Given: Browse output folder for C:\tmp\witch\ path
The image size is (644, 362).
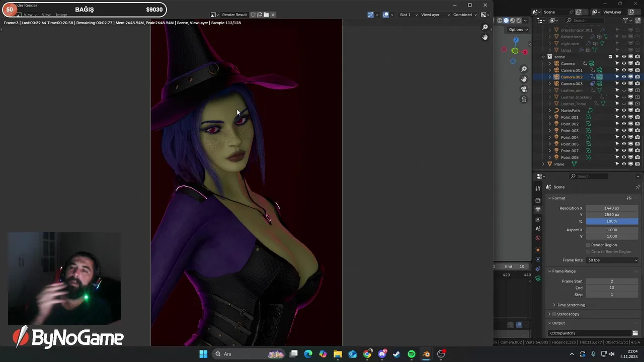Looking at the screenshot, I should 635,333.
